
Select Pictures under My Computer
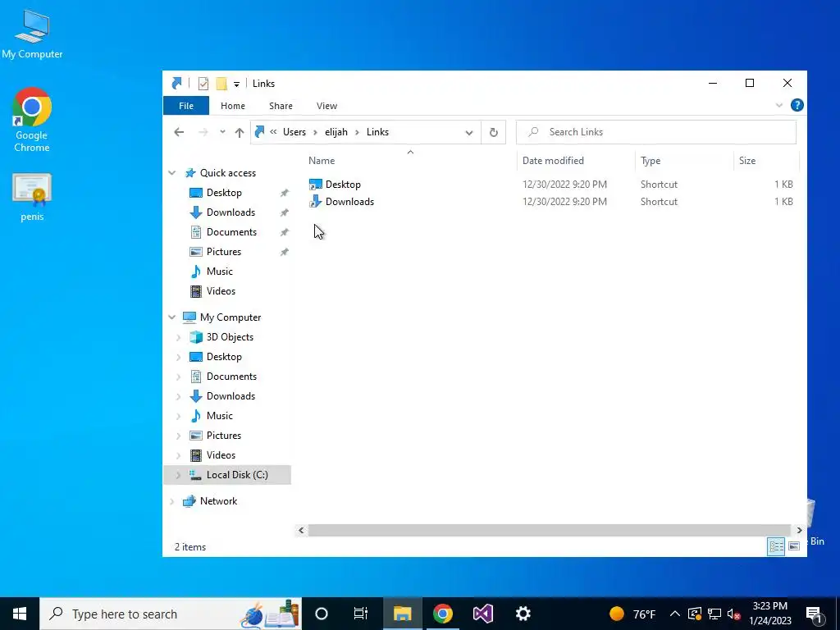pos(223,436)
